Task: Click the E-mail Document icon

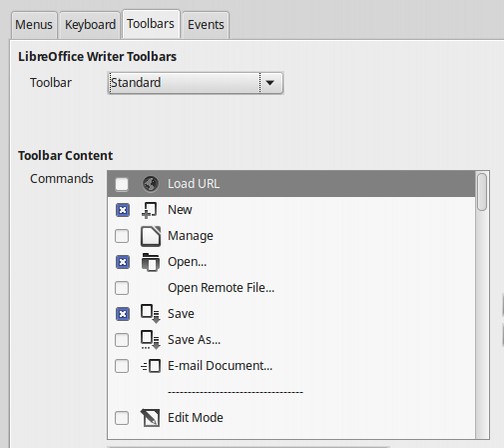Action: [151, 366]
